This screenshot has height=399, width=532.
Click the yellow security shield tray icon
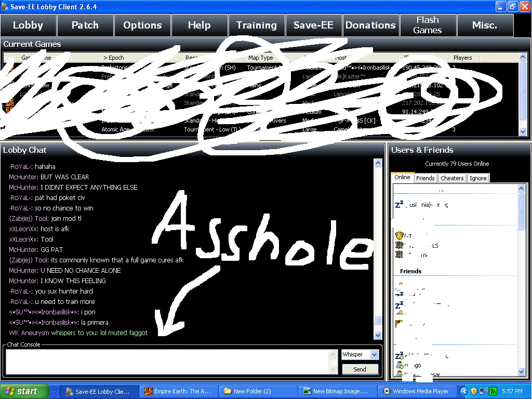[x=474, y=391]
